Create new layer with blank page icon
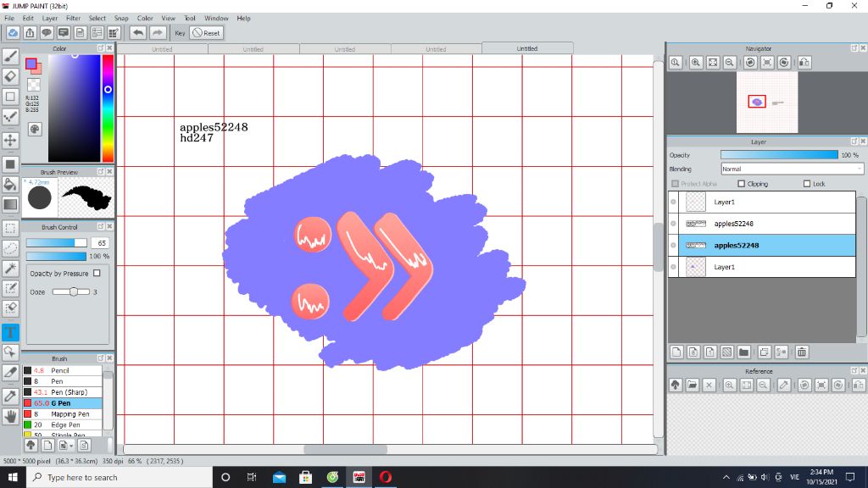Viewport: 868px width, 488px height. pyautogui.click(x=676, y=352)
